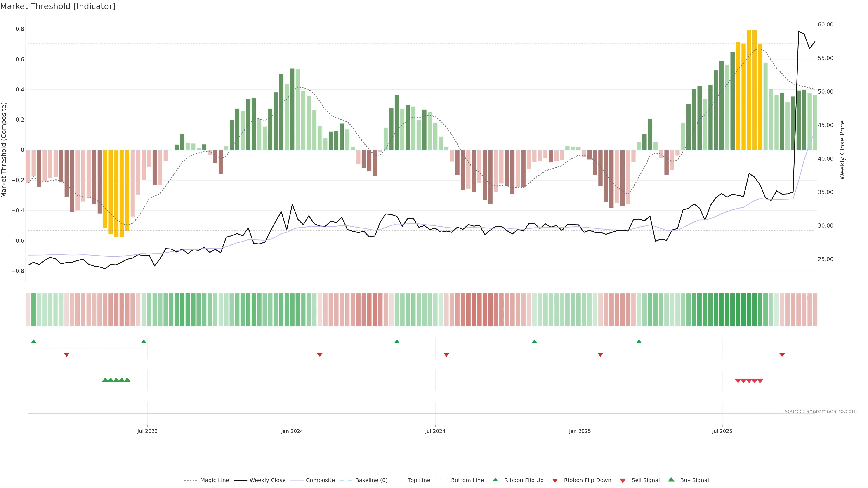
Task: Click the Buy Signal legend marker
Action: [671, 480]
